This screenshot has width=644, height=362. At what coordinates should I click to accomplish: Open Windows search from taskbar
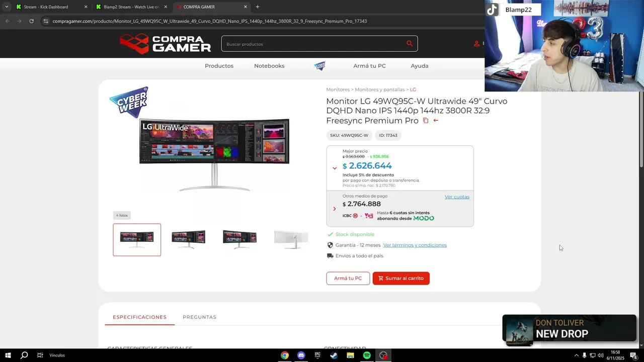(24, 355)
